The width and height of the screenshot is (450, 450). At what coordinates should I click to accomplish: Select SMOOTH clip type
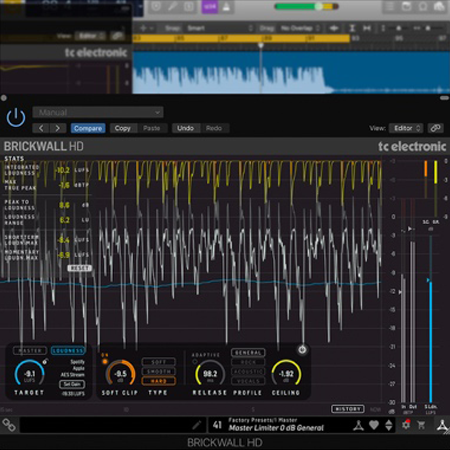(x=158, y=371)
